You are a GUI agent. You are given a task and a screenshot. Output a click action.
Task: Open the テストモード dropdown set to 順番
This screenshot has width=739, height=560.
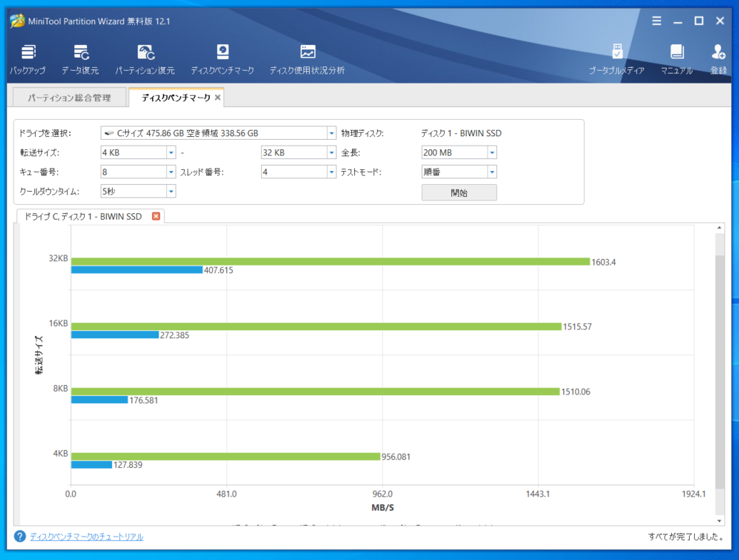491,171
